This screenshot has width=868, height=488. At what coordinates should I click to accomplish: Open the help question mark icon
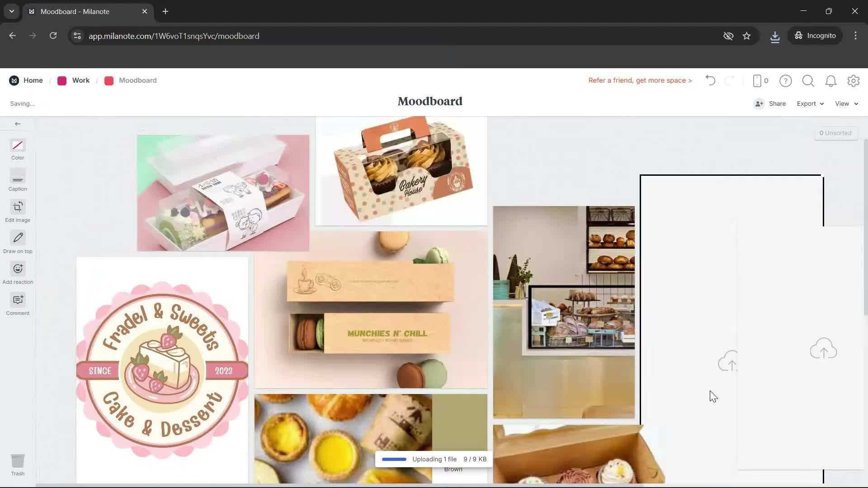(x=785, y=81)
